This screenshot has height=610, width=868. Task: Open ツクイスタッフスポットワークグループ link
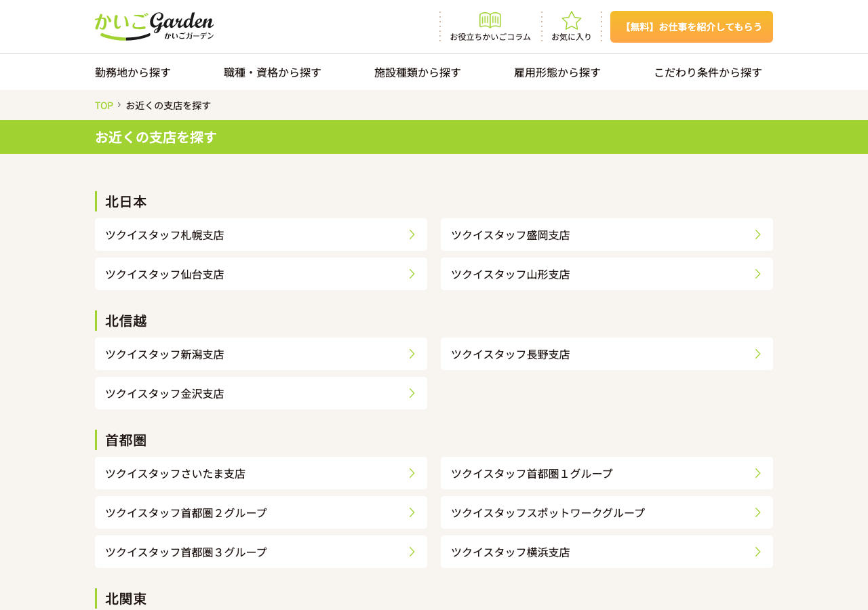click(x=607, y=512)
